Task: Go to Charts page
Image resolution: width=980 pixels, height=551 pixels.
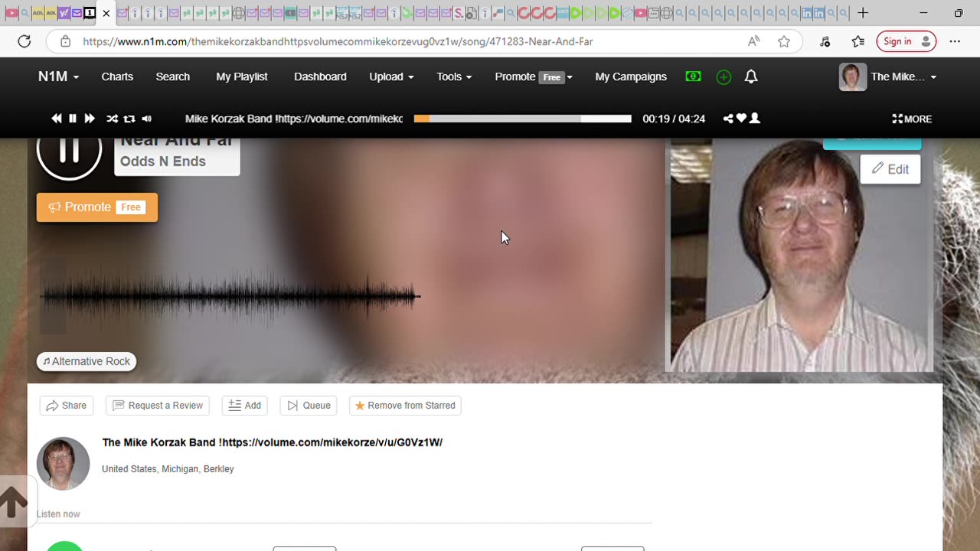Action: pos(117,77)
